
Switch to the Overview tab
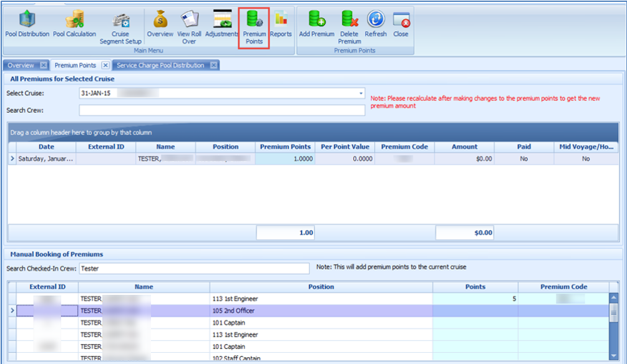(x=21, y=65)
